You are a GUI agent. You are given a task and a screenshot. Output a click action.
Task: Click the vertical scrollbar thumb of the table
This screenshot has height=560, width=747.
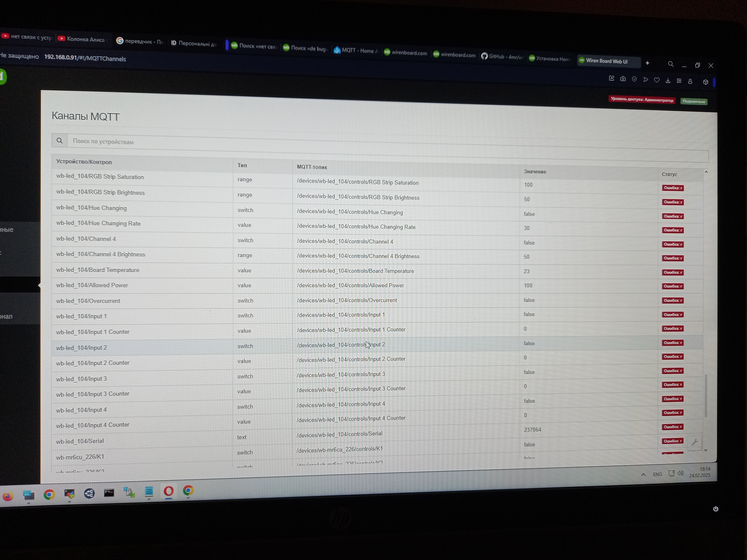pyautogui.click(x=706, y=396)
